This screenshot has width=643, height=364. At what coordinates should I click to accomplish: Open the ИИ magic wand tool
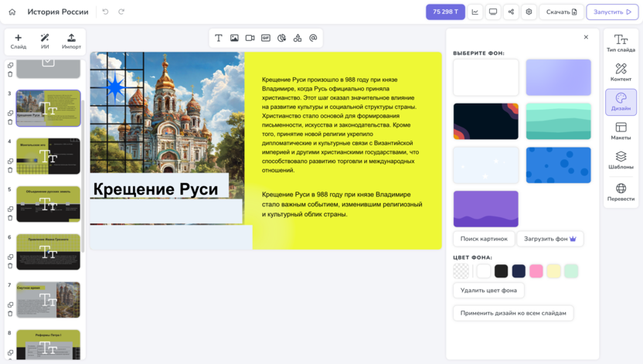click(45, 42)
